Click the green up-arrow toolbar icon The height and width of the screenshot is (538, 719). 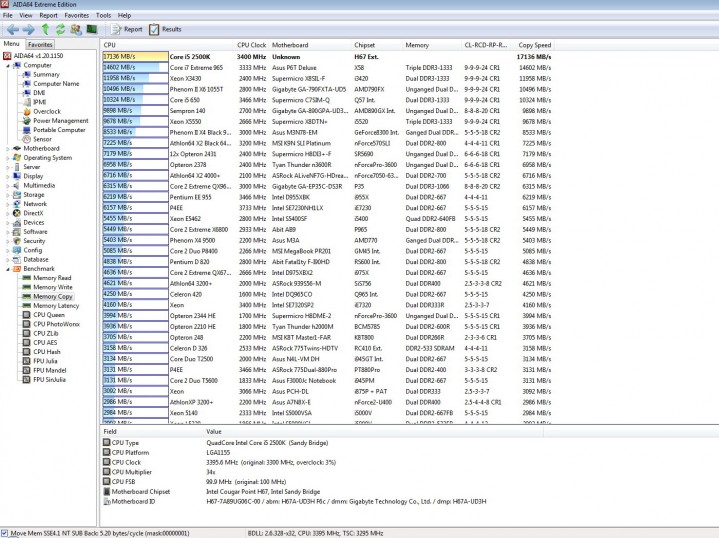45,29
